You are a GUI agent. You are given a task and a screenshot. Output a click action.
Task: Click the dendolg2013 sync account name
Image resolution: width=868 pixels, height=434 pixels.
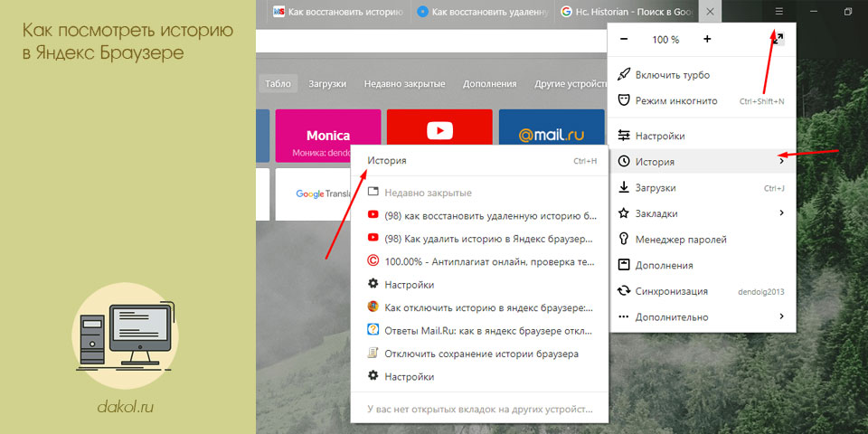tap(761, 291)
